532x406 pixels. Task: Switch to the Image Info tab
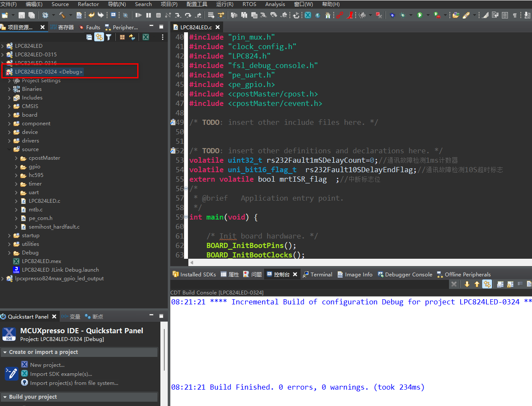click(355, 274)
